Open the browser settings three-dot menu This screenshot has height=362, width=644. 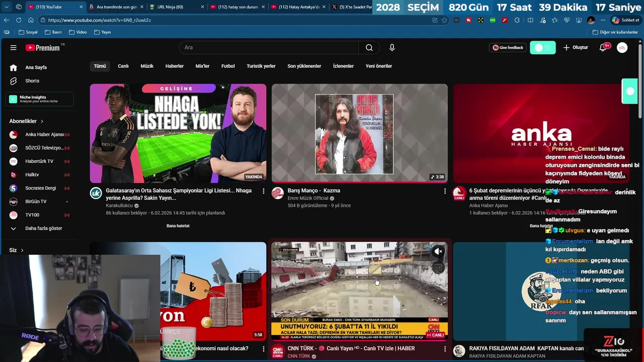pyautogui.click(x=603, y=20)
